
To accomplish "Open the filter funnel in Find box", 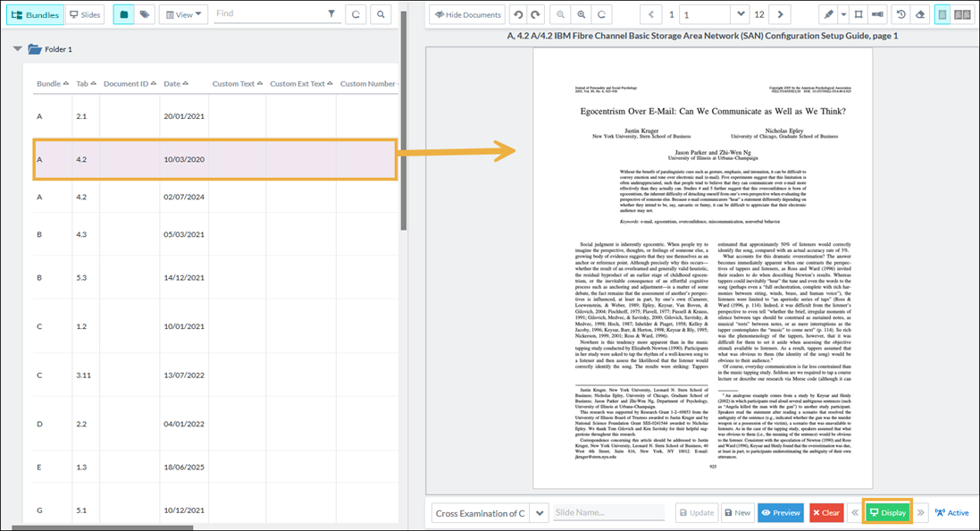I will [x=331, y=13].
